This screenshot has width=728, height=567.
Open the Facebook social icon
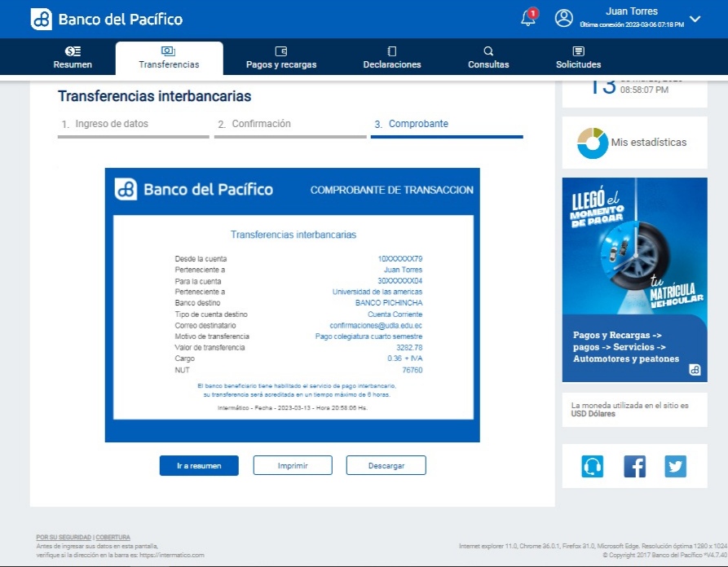point(634,466)
